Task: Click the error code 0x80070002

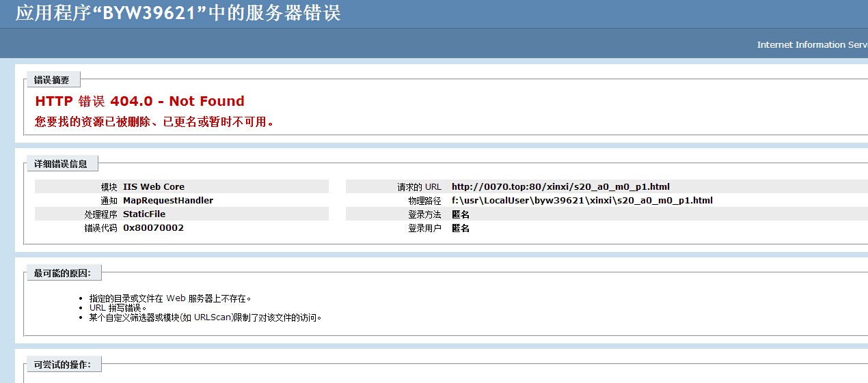Action: [153, 227]
